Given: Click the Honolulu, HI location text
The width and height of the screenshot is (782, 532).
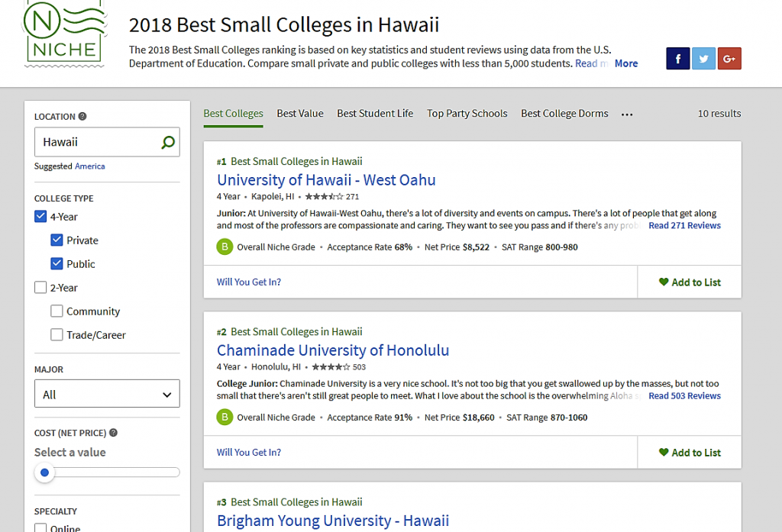Looking at the screenshot, I should coord(276,367).
